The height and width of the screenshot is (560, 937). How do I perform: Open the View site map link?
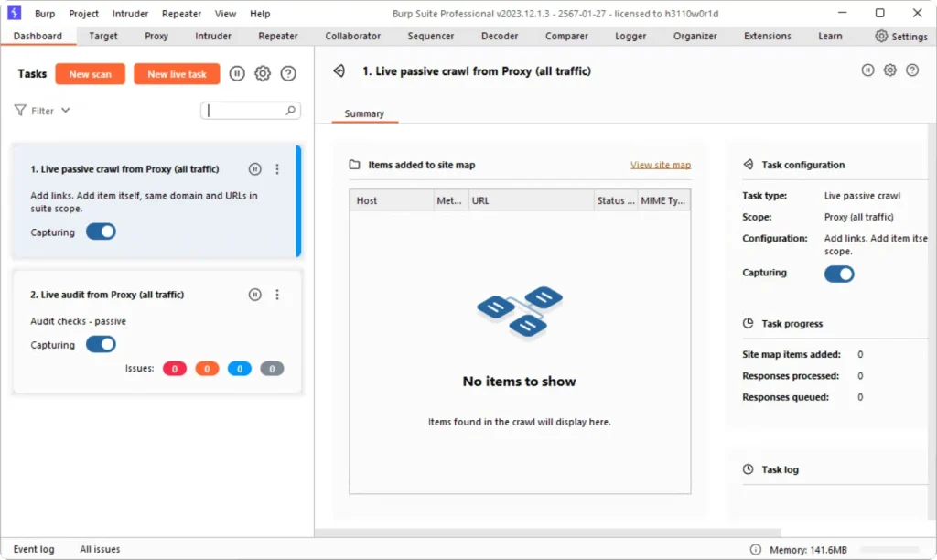pos(660,165)
